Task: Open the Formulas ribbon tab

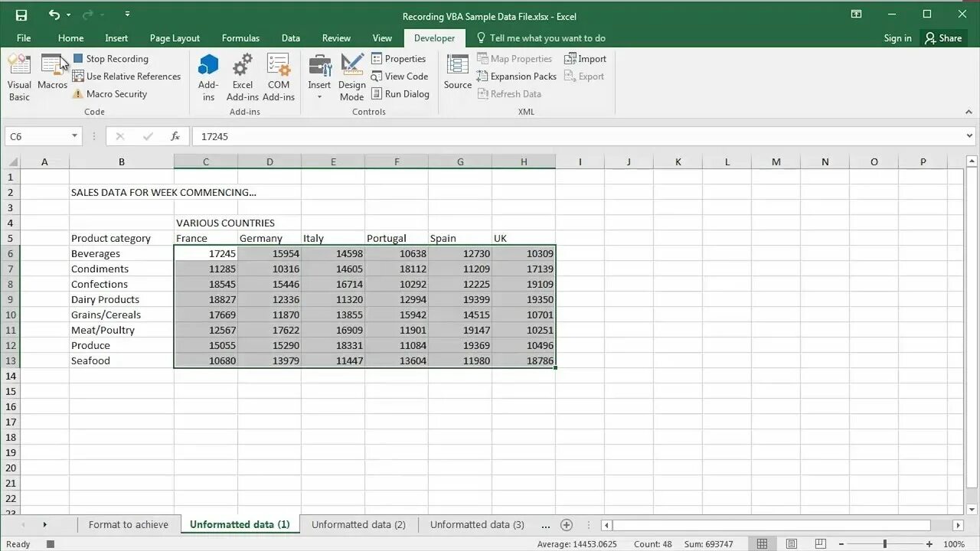Action: click(x=240, y=38)
